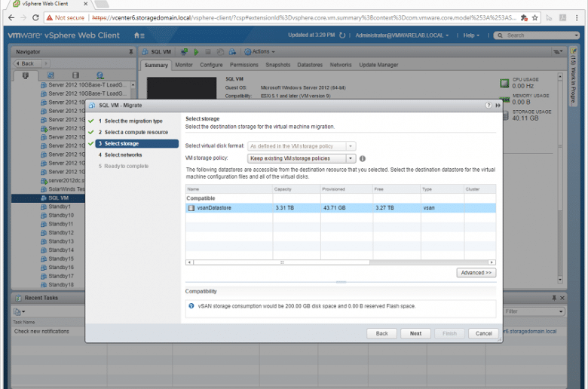Close the Recent Tasks panel
Image resolution: width=588 pixels, height=389 pixels.
pyautogui.click(x=562, y=298)
